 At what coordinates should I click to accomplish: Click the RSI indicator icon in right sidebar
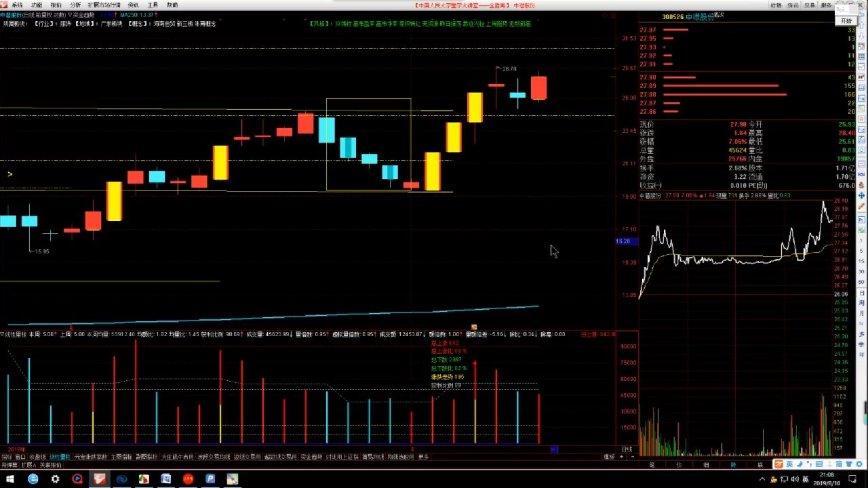pyautogui.click(x=861, y=174)
